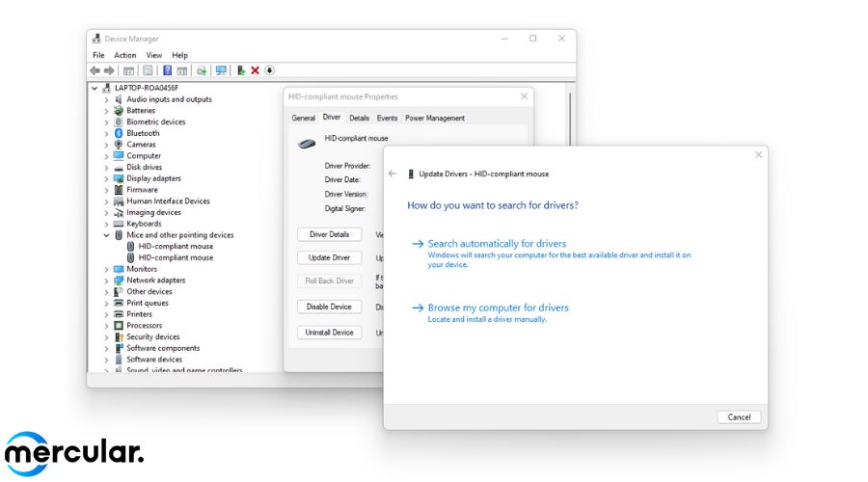
Task: Select the Driver tab in Properties
Action: tap(332, 118)
